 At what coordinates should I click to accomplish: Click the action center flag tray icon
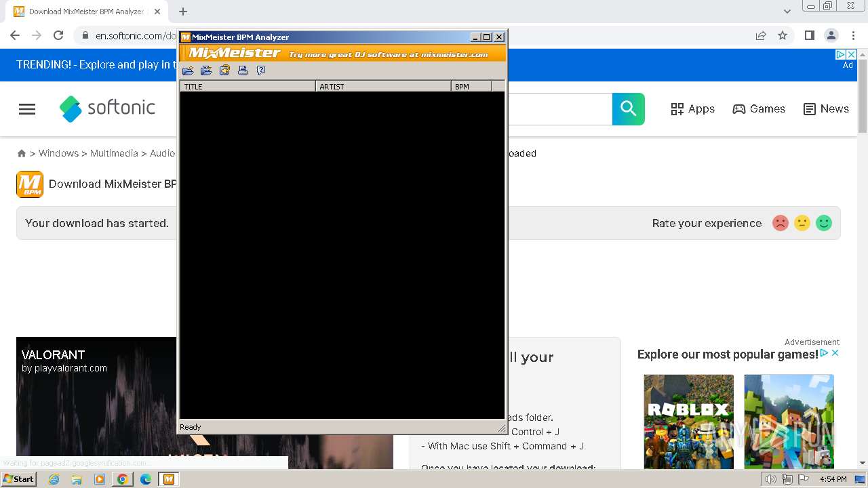coord(804,479)
